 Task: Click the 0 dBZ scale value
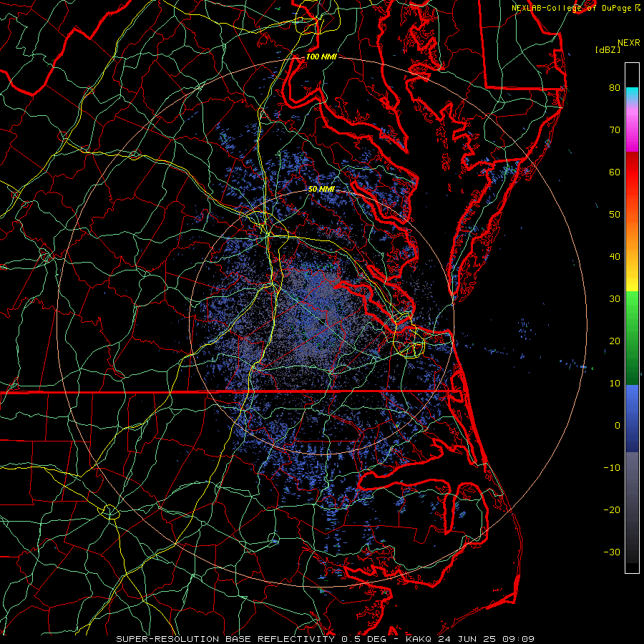coord(618,426)
